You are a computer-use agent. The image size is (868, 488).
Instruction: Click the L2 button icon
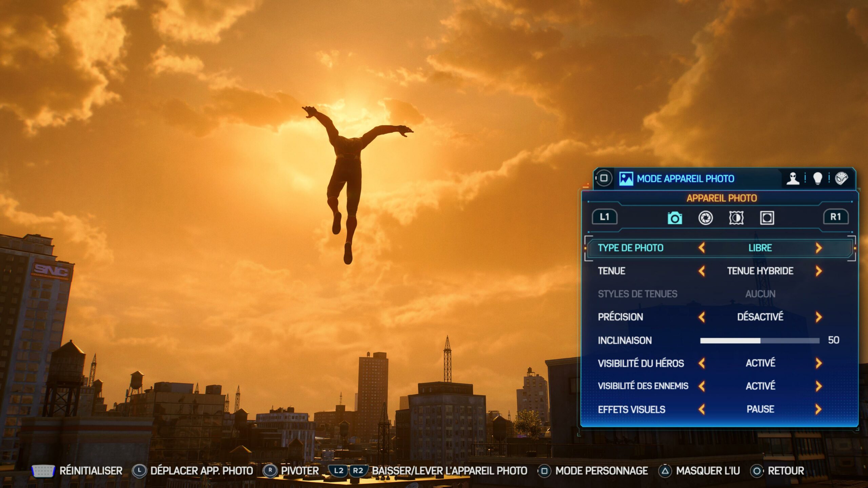[338, 471]
